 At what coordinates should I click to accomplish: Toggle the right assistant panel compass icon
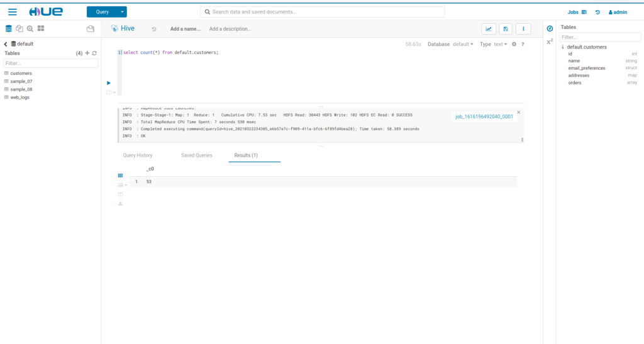[550, 29]
